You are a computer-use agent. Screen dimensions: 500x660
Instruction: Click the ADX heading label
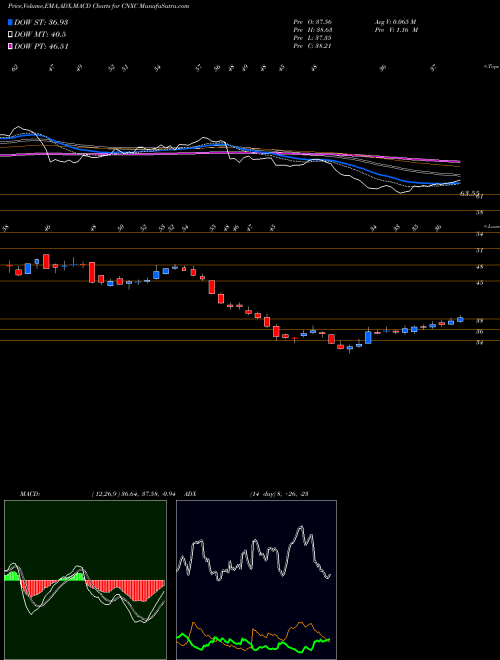coord(190,494)
